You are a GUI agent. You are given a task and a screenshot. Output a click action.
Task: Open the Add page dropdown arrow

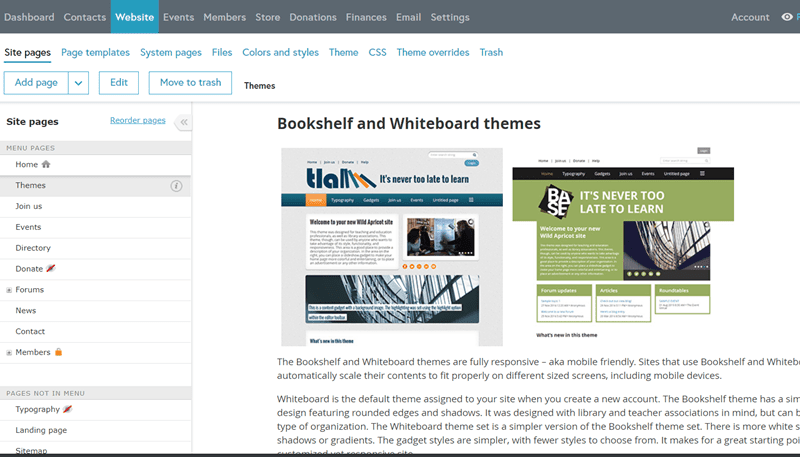coord(78,83)
